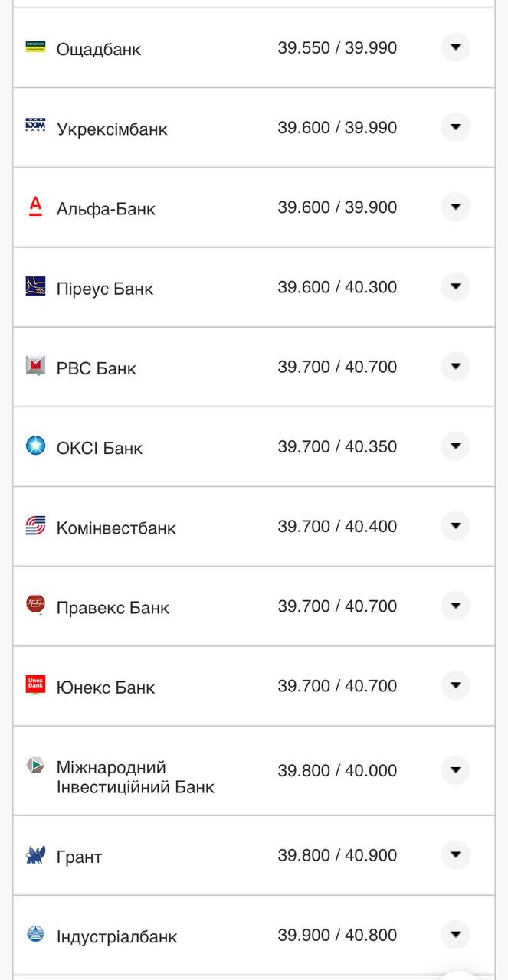Screen dimensions: 508x980
Task: Click the Грант bank logo icon
Action: (35, 854)
